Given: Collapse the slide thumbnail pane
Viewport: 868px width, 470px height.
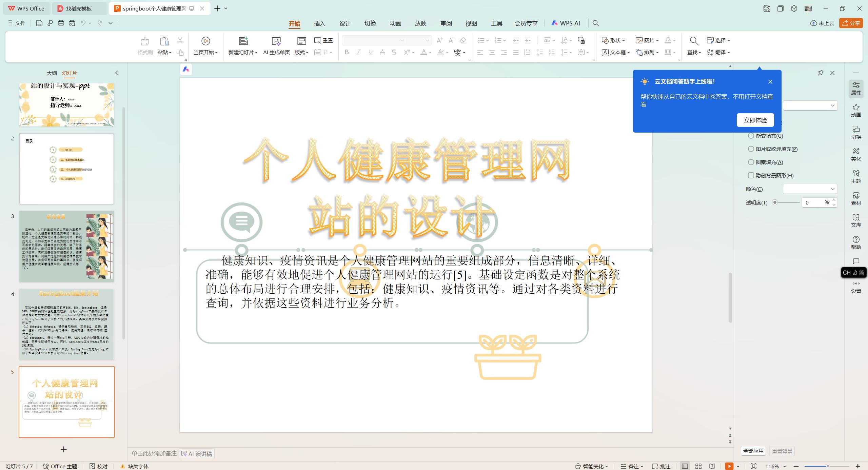Looking at the screenshot, I should click(116, 73).
